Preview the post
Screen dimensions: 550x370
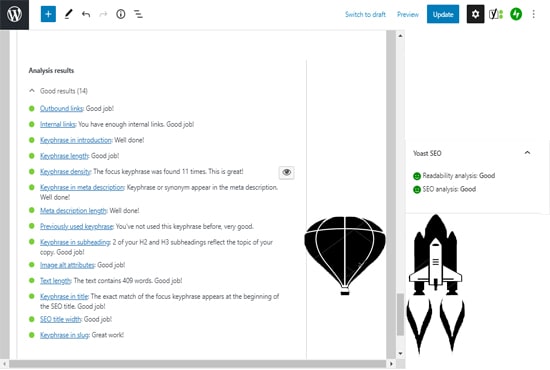[408, 14]
